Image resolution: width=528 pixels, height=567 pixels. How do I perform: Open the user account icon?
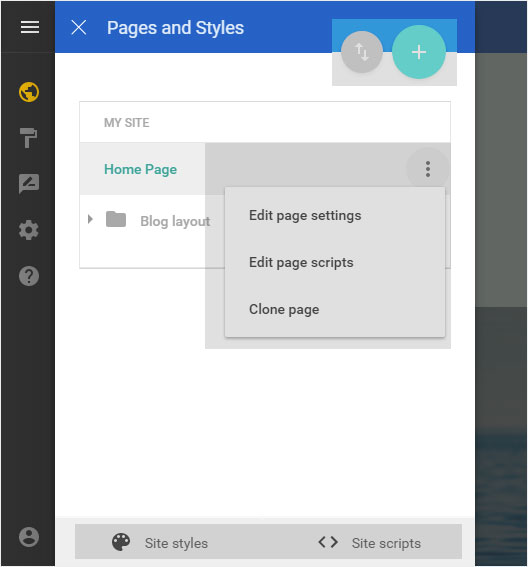[29, 537]
